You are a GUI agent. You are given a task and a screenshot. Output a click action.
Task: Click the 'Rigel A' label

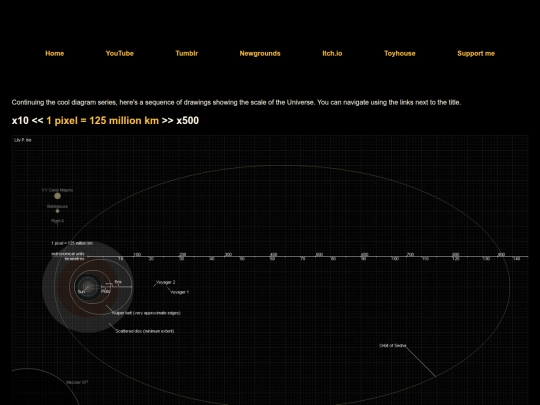pos(58,221)
